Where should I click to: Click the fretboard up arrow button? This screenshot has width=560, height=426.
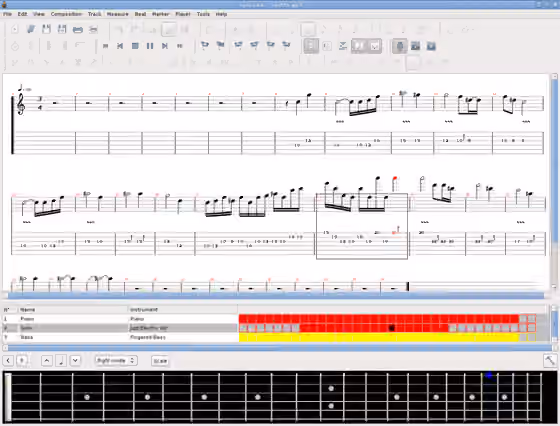click(47, 361)
